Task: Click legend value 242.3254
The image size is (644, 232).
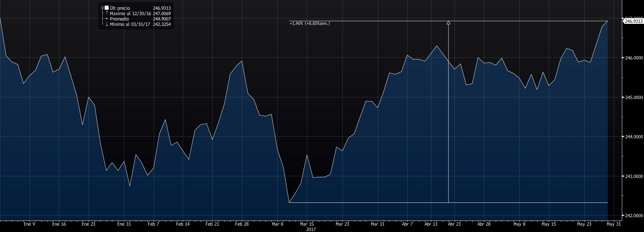Action: point(162,24)
